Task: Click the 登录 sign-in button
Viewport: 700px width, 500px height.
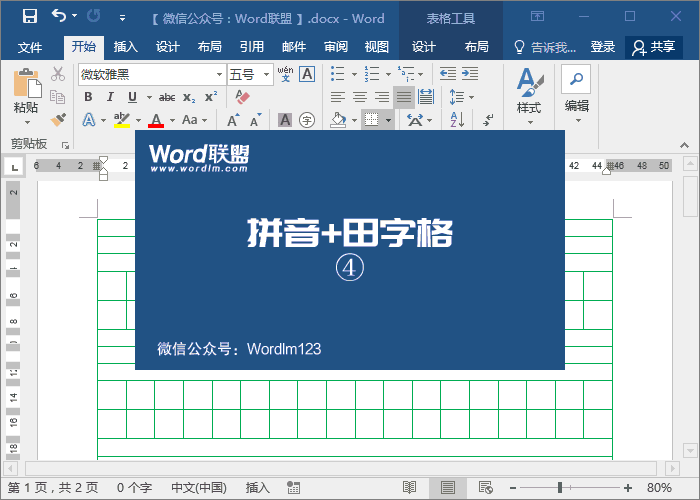Action: coord(602,47)
